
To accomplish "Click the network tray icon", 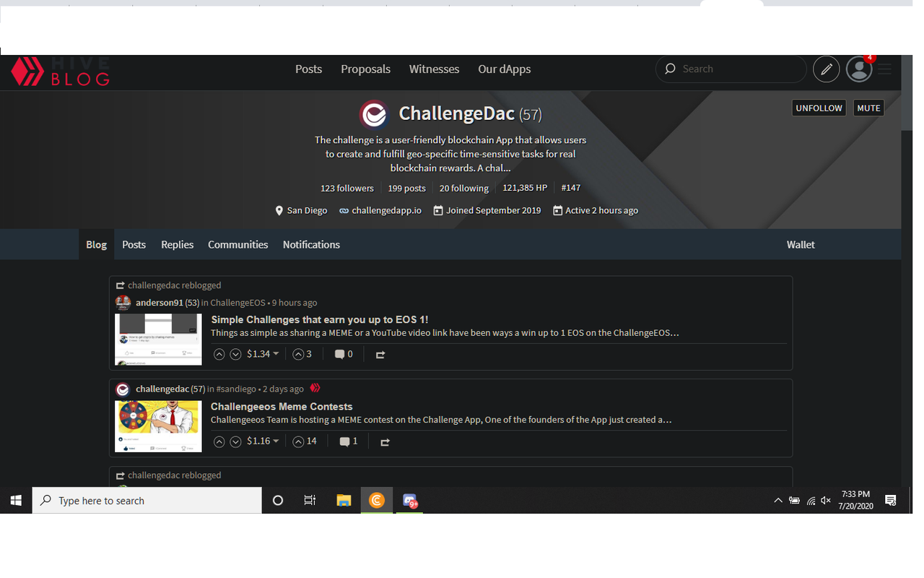I will click(x=811, y=500).
